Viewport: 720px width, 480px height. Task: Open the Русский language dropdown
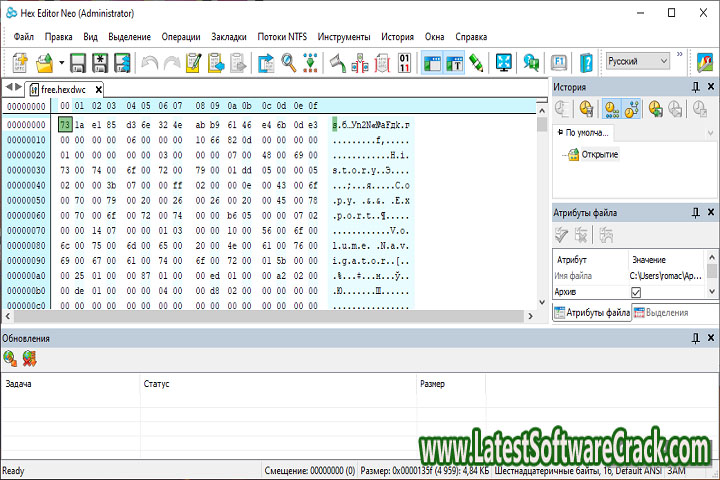coord(637,61)
